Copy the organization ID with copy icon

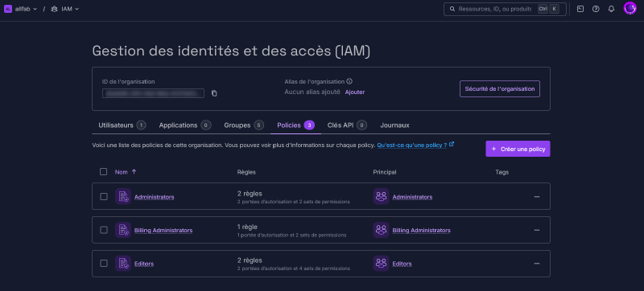tap(214, 93)
